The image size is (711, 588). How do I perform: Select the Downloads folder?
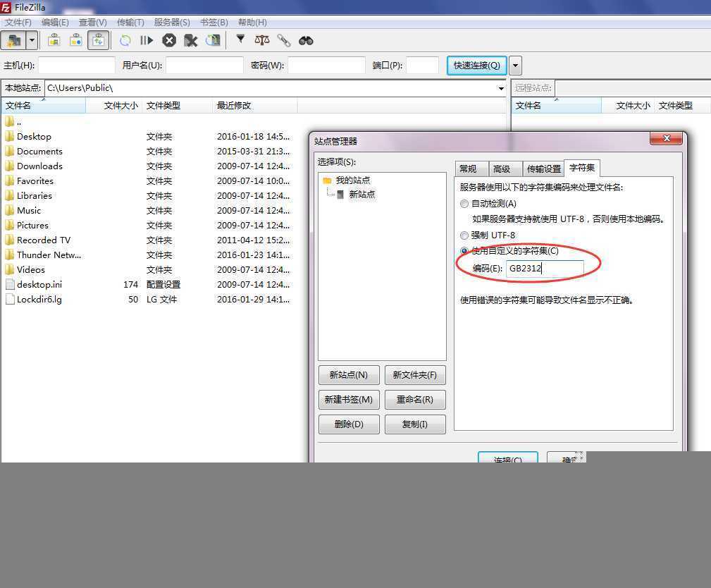point(39,166)
